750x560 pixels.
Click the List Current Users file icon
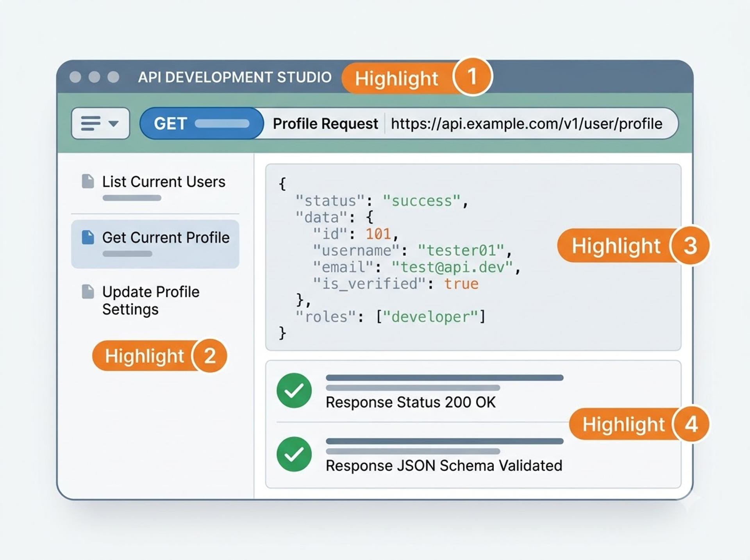[88, 181]
